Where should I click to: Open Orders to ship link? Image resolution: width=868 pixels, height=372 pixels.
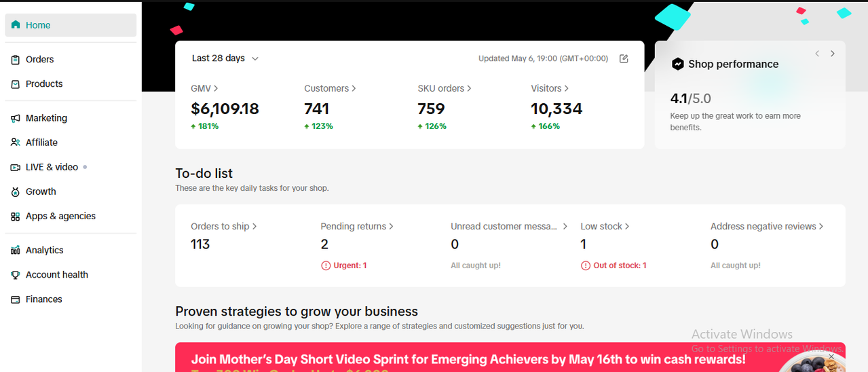point(224,227)
